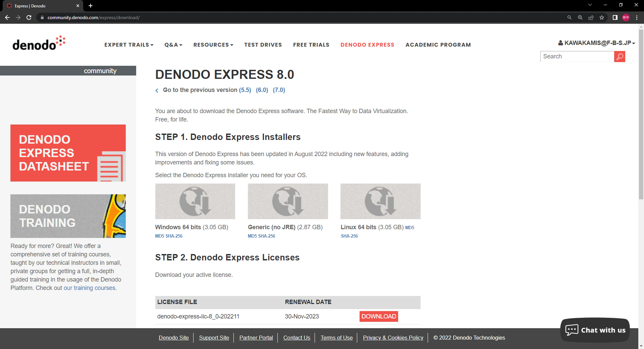View site security padlock info
Viewport: 644px width, 349px height.
point(42,17)
